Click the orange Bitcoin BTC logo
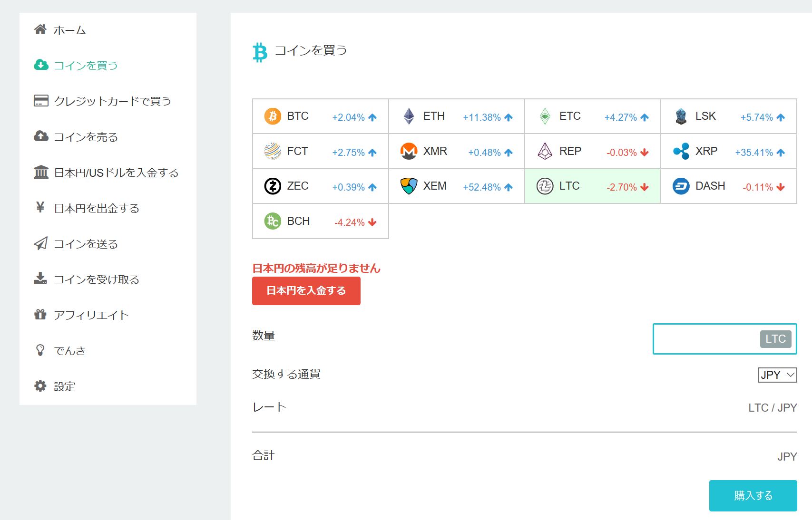 point(273,116)
